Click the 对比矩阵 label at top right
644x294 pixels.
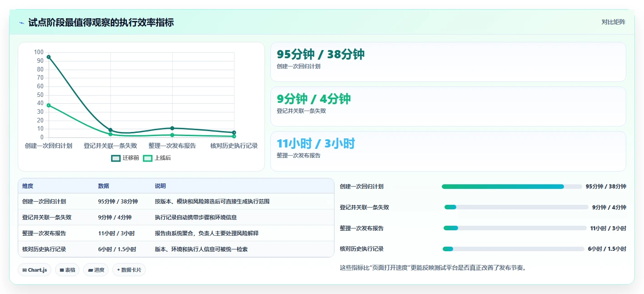[613, 22]
